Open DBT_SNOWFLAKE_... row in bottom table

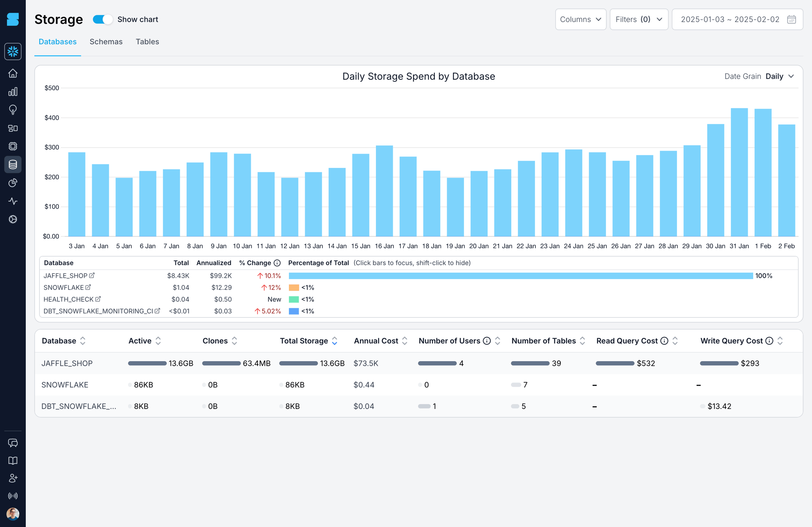click(419, 406)
